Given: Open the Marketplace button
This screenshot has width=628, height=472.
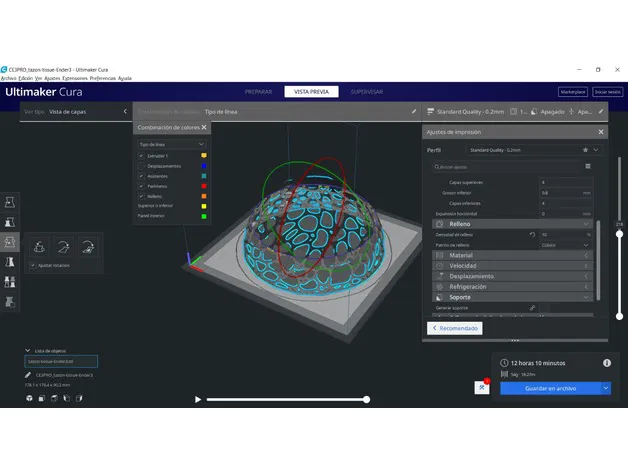Looking at the screenshot, I should click(573, 92).
